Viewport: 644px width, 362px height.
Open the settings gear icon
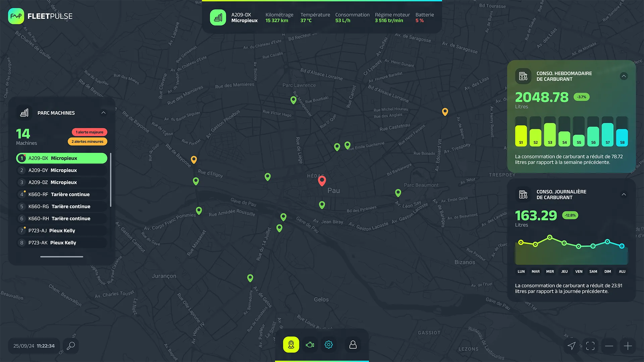pyautogui.click(x=329, y=345)
